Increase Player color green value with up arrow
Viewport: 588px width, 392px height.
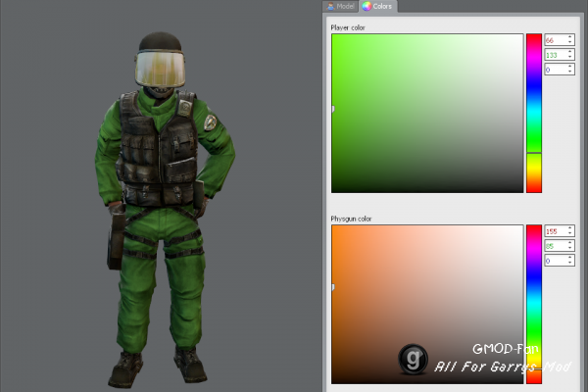[570, 52]
